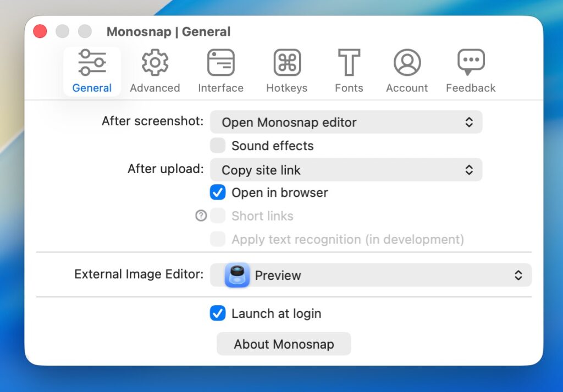This screenshot has width=563, height=392.
Task: Open the Advanced gear settings
Action: click(155, 63)
